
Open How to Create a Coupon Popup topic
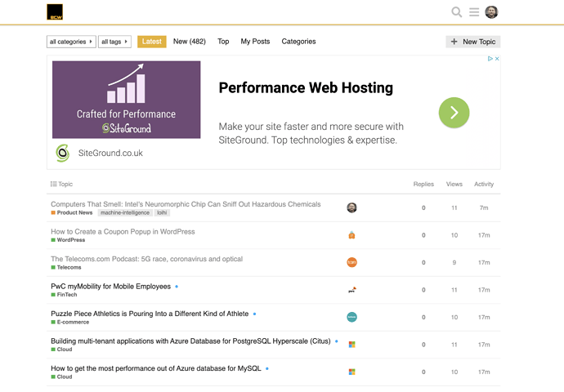(x=123, y=232)
